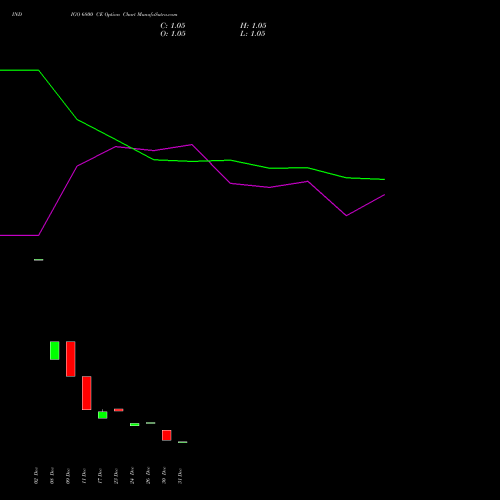Click the red candlestick above 30 Dec
This screenshot has height=500, width=500.
(x=167, y=435)
